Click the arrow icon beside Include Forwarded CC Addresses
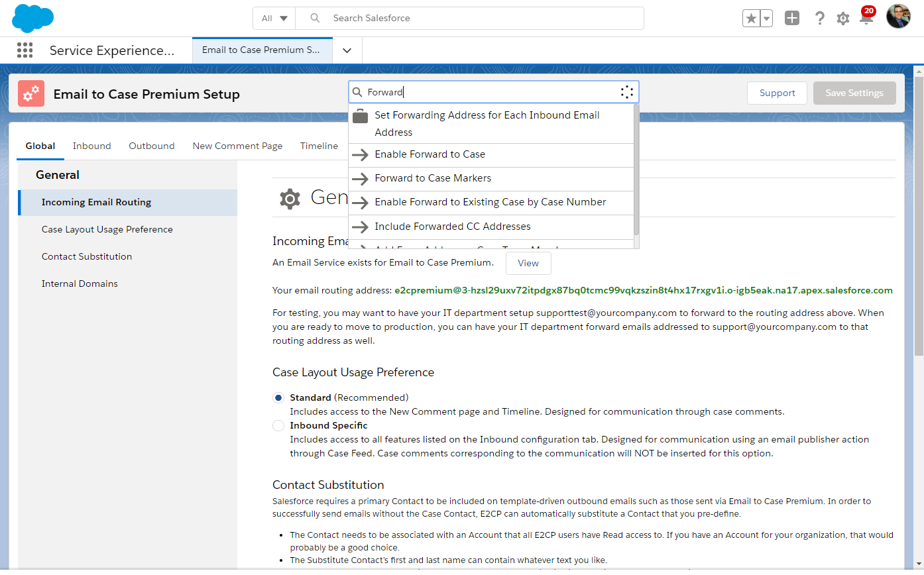924x575 pixels. (360, 227)
